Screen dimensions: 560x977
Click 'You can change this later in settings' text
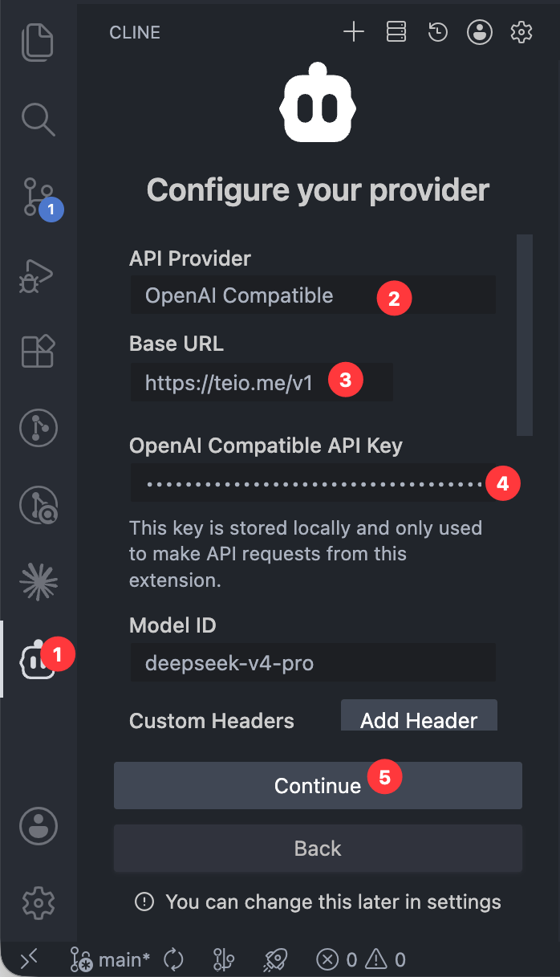point(333,902)
